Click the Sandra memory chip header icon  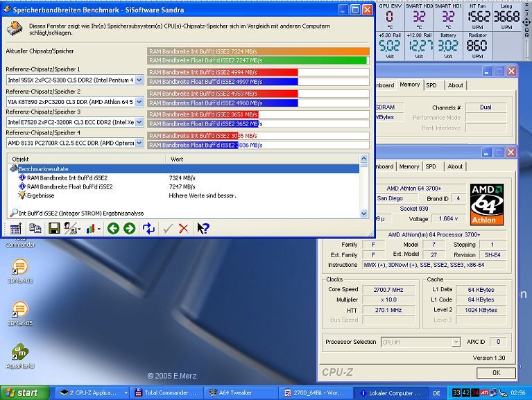click(x=15, y=28)
